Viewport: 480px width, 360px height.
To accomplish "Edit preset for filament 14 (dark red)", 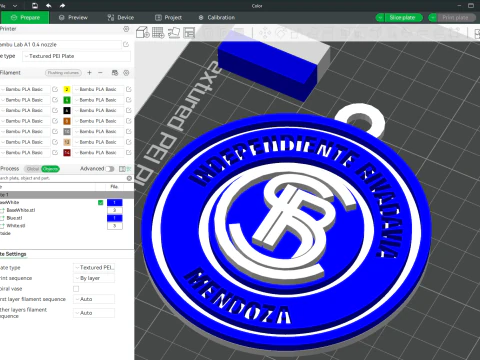I will click(x=129, y=153).
